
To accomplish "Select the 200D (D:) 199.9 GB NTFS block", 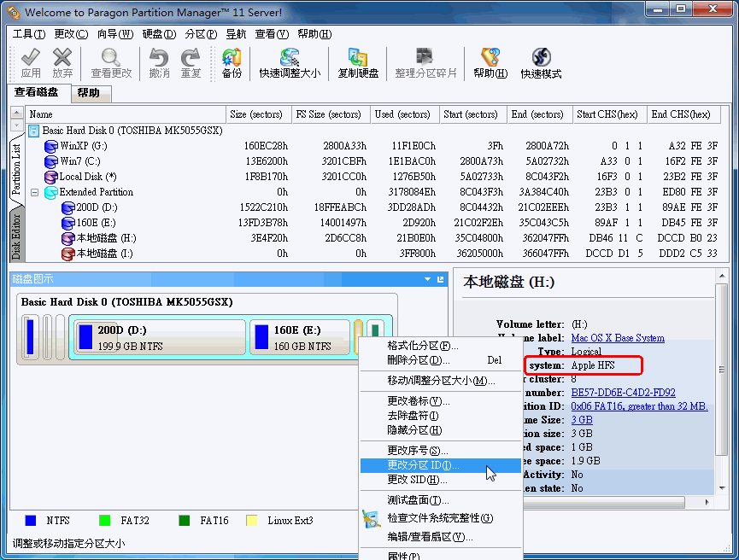I will 161,337.
